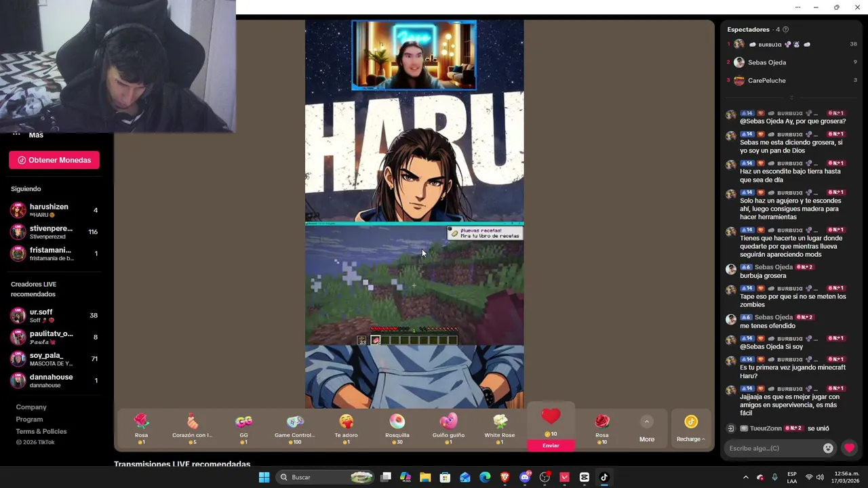Open Program footer link

click(x=29, y=420)
